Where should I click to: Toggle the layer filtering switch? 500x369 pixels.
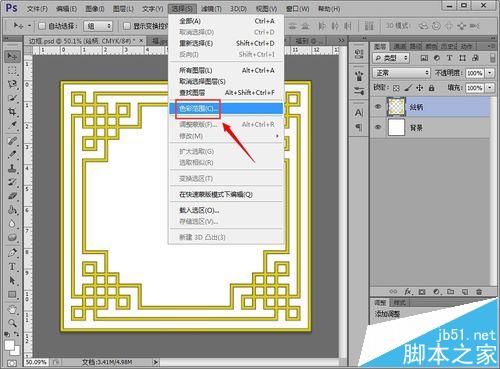point(492,58)
